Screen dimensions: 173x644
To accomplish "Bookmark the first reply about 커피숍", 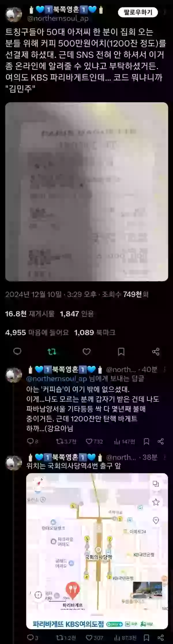I will pos(146,441).
